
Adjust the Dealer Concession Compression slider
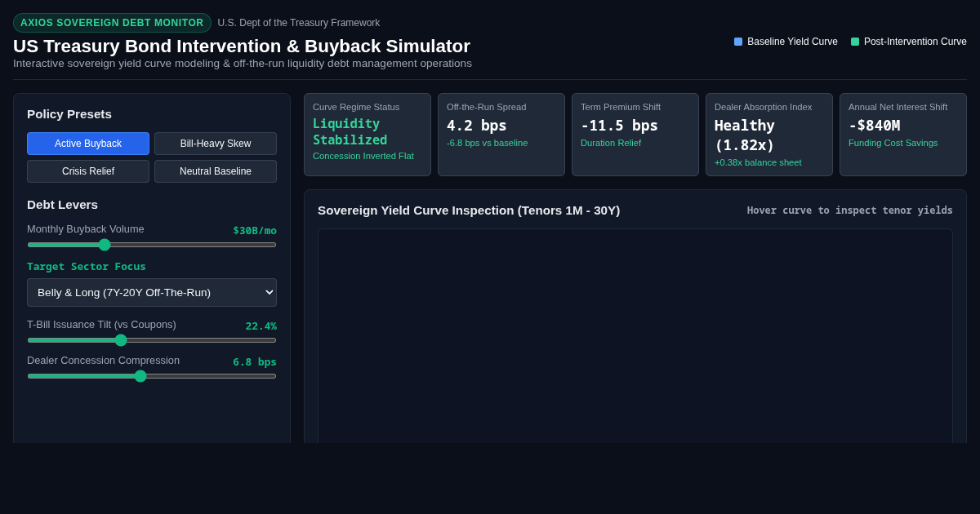click(152, 376)
